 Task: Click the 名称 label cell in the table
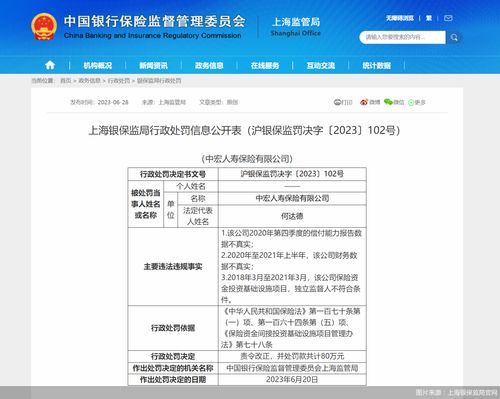(198, 199)
